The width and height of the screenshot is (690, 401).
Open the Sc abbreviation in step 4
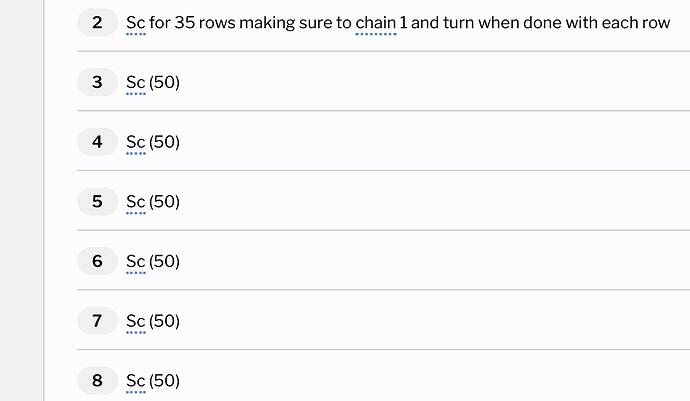136,142
